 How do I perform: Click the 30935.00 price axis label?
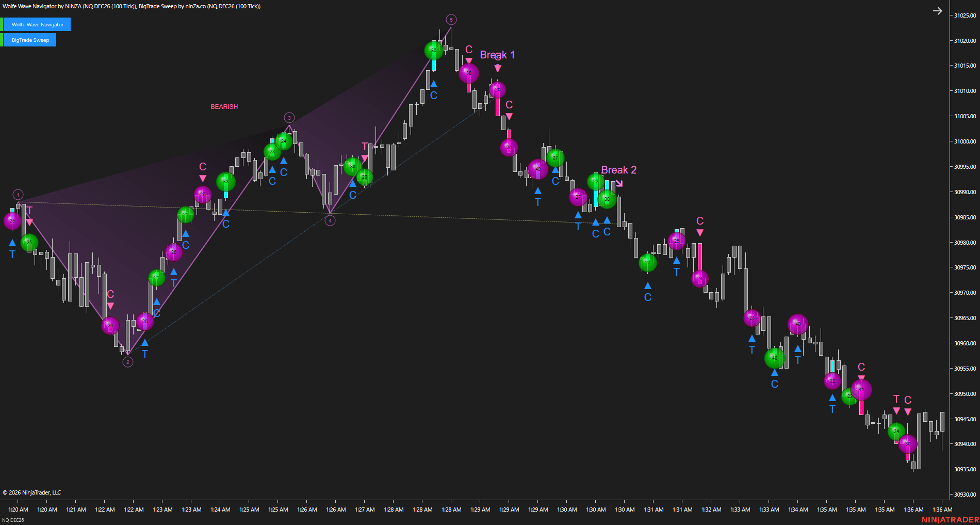tap(965, 469)
